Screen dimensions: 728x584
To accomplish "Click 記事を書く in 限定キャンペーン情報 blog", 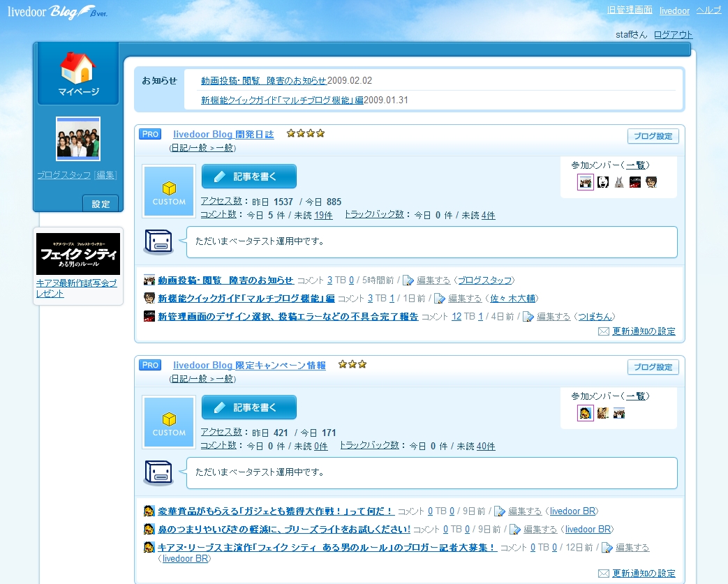I will pos(249,407).
